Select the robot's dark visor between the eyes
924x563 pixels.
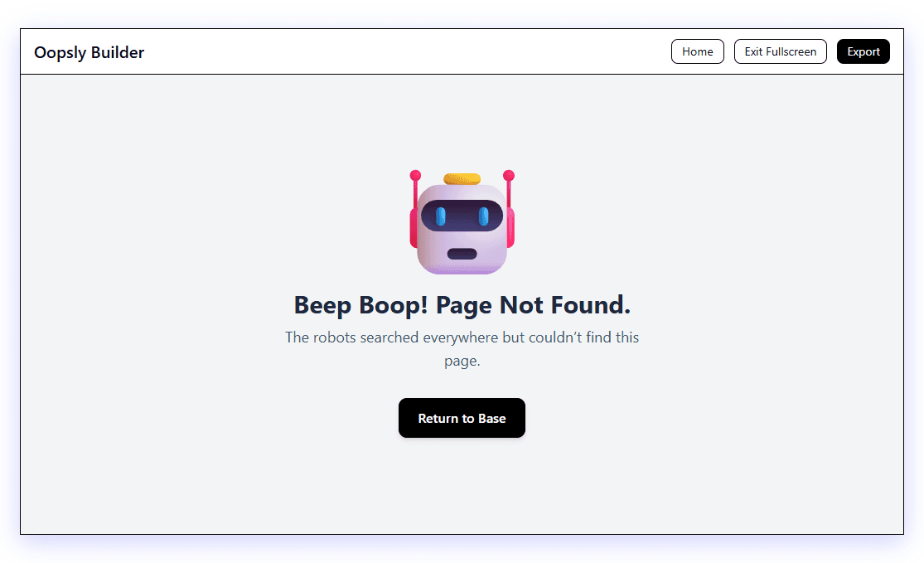(x=462, y=216)
